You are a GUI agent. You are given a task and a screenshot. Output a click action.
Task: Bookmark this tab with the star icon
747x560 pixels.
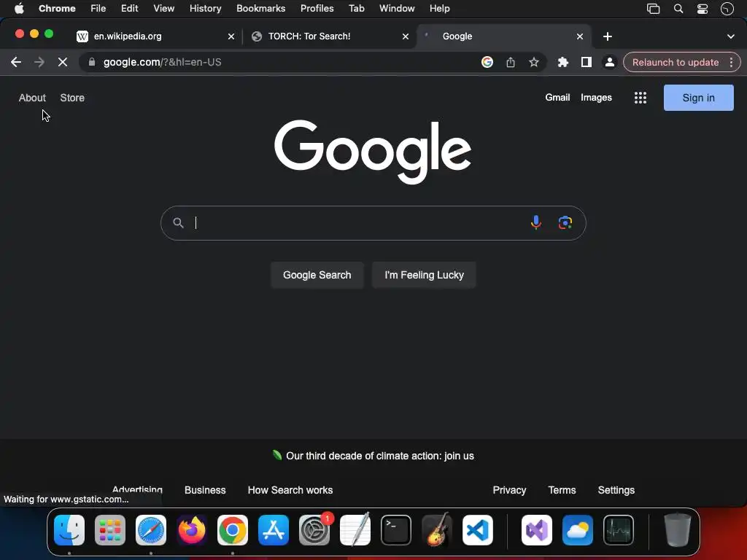pyautogui.click(x=533, y=63)
